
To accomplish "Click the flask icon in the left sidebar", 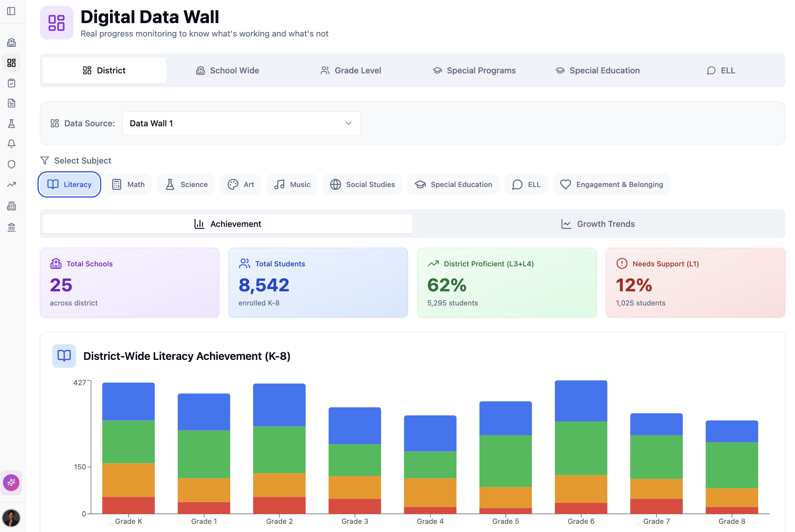I will coord(12,124).
